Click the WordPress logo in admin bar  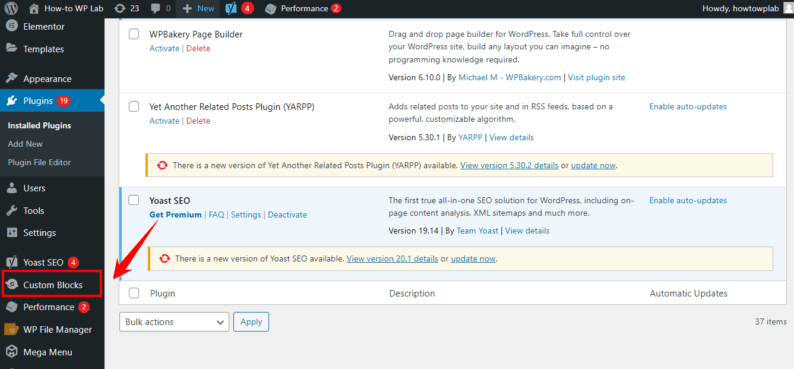click(12, 8)
